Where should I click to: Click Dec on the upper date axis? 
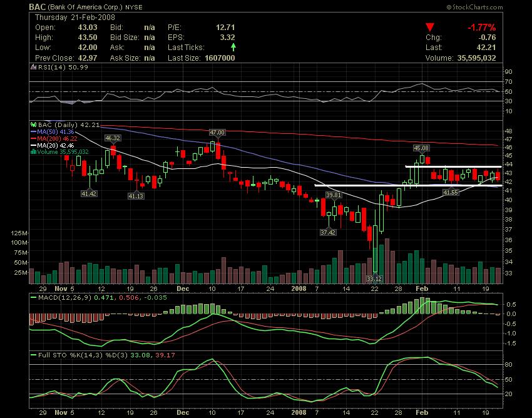point(183,288)
